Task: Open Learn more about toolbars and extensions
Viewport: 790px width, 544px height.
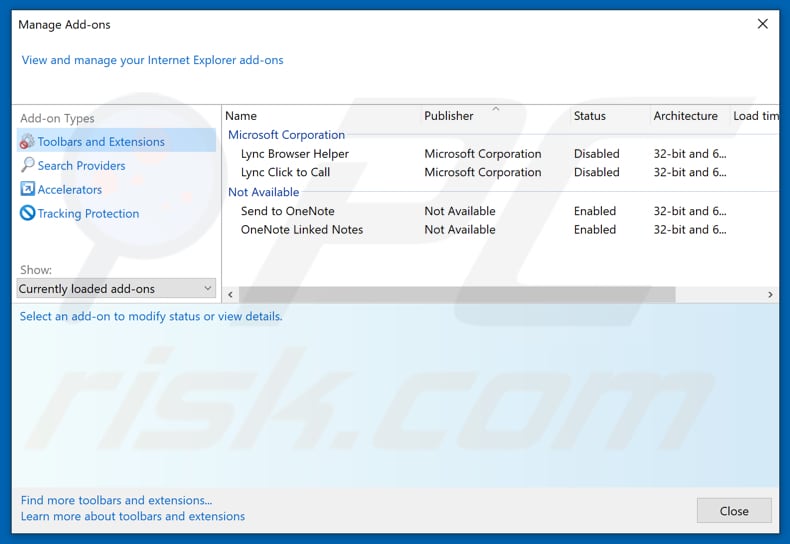Action: pyautogui.click(x=133, y=516)
